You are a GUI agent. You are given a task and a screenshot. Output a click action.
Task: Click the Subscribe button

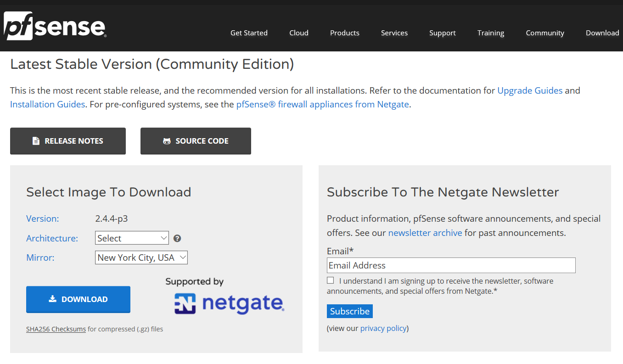(x=350, y=311)
